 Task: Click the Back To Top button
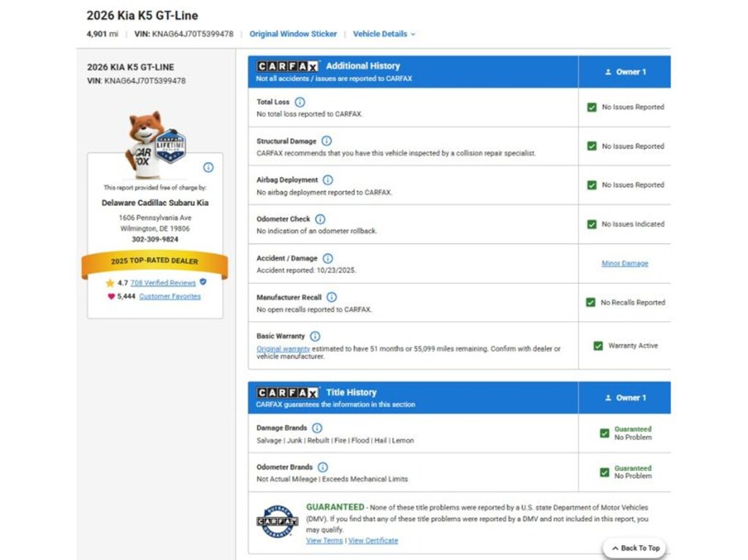point(635,548)
